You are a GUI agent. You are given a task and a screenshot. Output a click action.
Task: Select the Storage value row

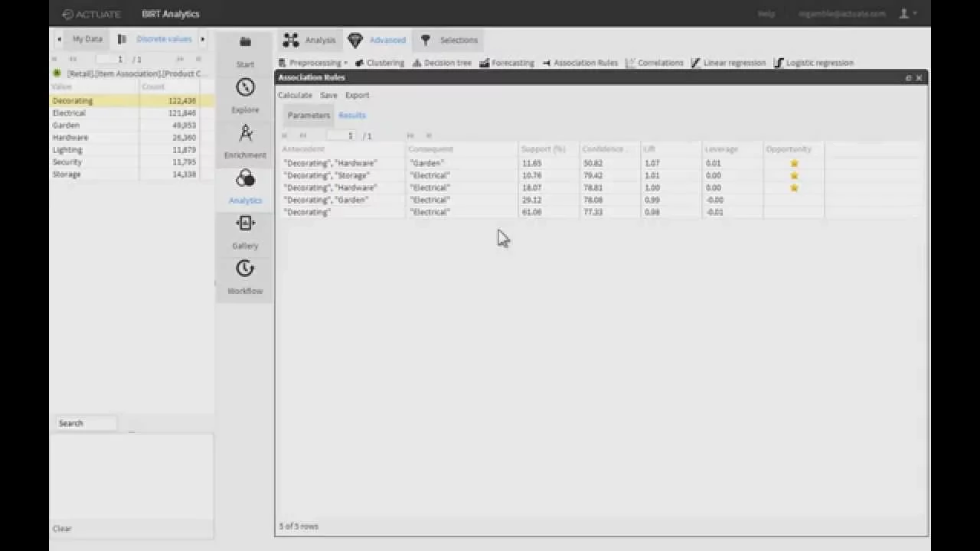132,174
